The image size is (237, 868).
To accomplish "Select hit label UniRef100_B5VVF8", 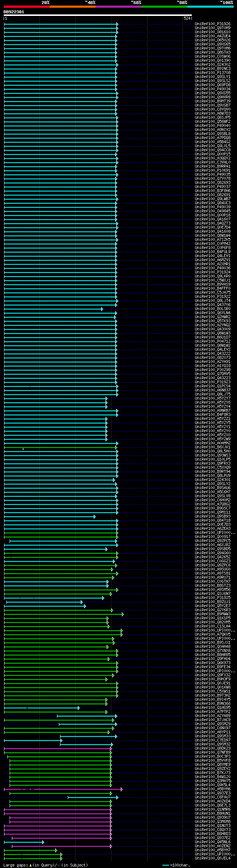I will pyautogui.click(x=213, y=761).
